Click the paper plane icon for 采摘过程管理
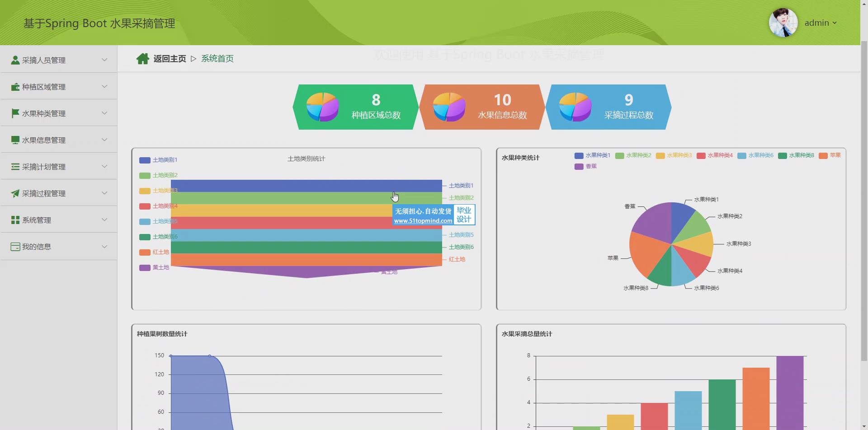868x430 pixels. [15, 193]
